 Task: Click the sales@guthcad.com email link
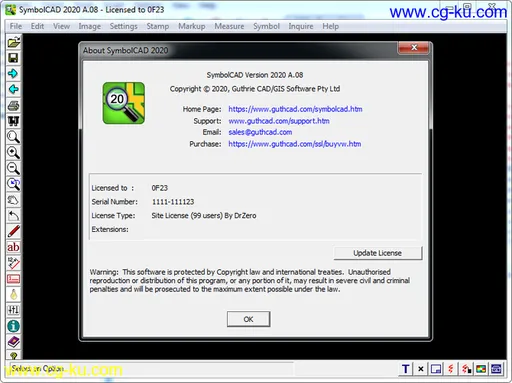260,132
